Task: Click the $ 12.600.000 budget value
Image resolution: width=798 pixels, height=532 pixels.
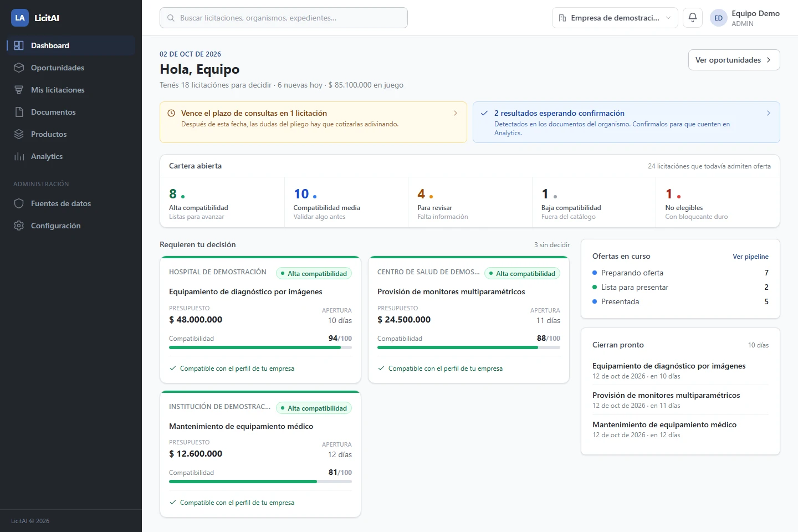Action: point(196,454)
